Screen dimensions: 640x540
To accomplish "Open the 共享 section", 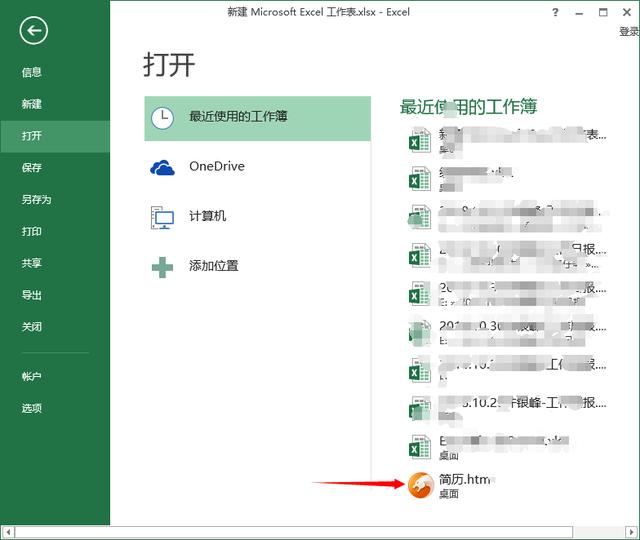I will [31, 263].
